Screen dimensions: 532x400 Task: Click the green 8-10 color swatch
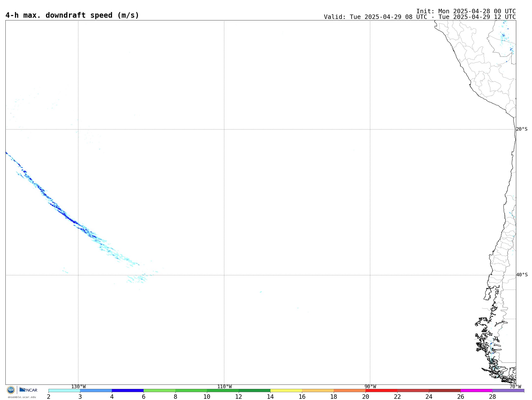click(x=191, y=391)
